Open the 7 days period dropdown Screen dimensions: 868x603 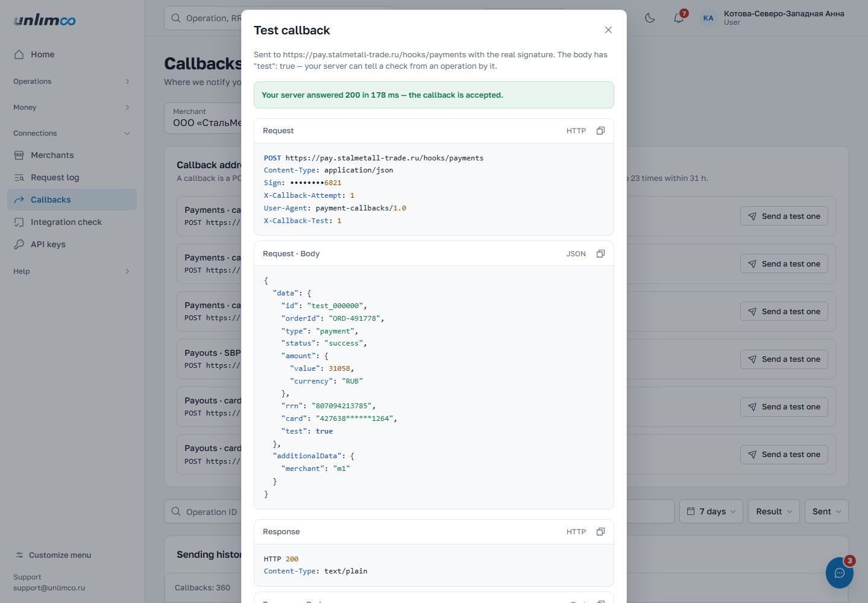tap(711, 511)
